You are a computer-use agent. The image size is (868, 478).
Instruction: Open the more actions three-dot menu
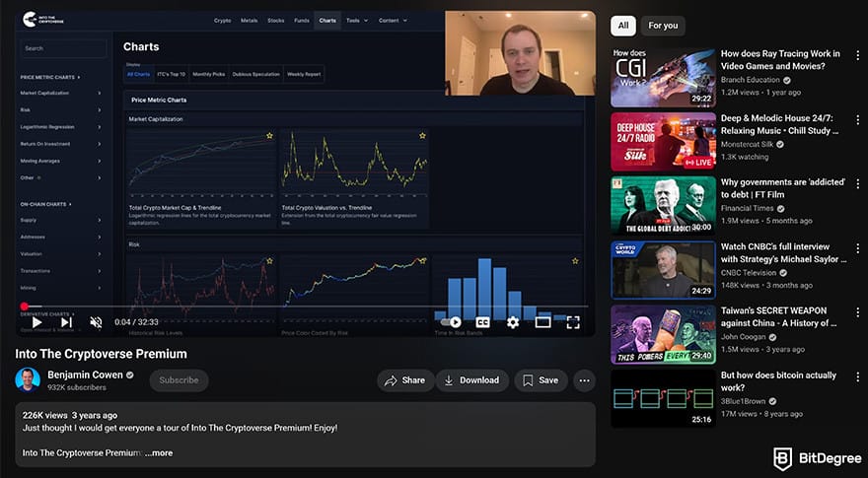[x=584, y=380]
